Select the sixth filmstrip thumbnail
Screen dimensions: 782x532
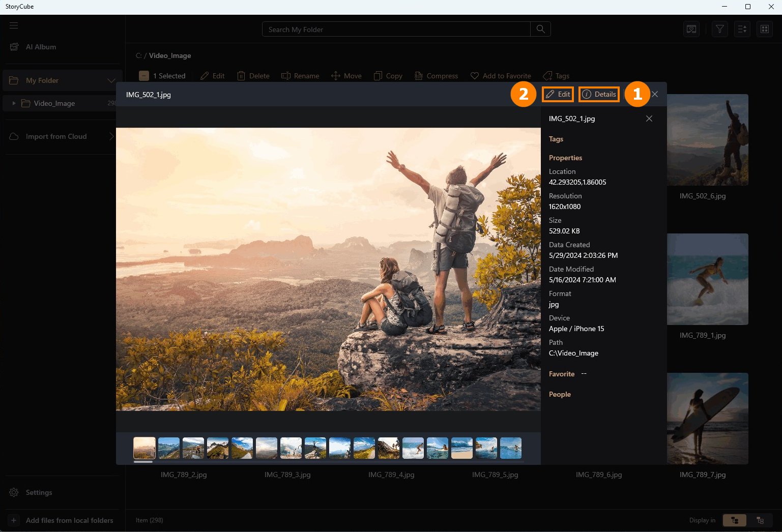267,448
